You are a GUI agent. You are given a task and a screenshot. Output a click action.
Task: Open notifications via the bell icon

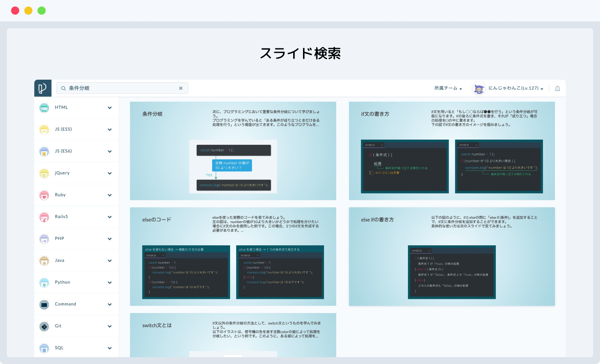coord(557,88)
